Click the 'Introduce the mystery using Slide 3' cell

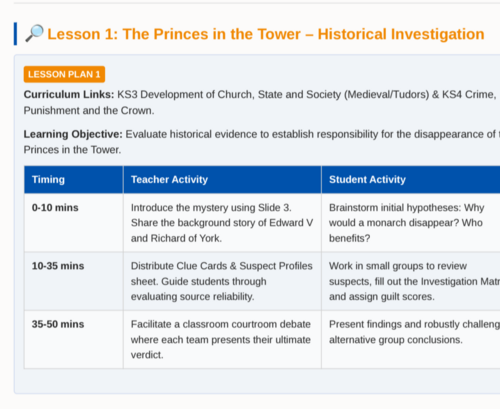(222, 223)
